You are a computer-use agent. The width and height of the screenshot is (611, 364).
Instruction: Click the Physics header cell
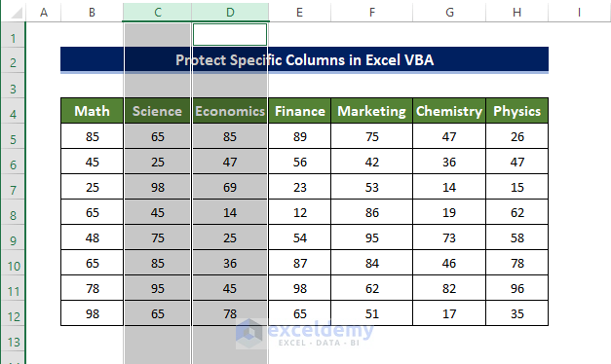click(517, 111)
